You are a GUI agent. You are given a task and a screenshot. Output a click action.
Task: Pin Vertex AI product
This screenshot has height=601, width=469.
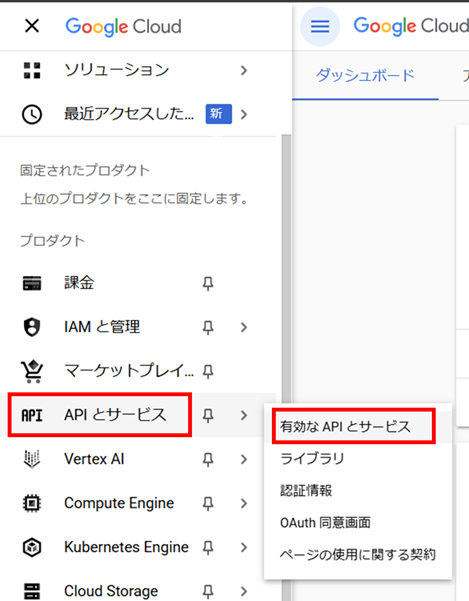[x=208, y=460]
